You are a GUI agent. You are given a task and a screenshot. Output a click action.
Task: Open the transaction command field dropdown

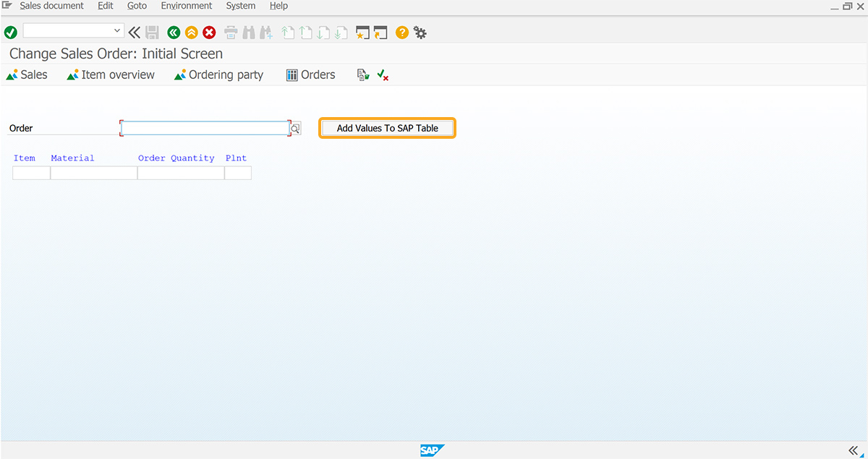point(118,30)
